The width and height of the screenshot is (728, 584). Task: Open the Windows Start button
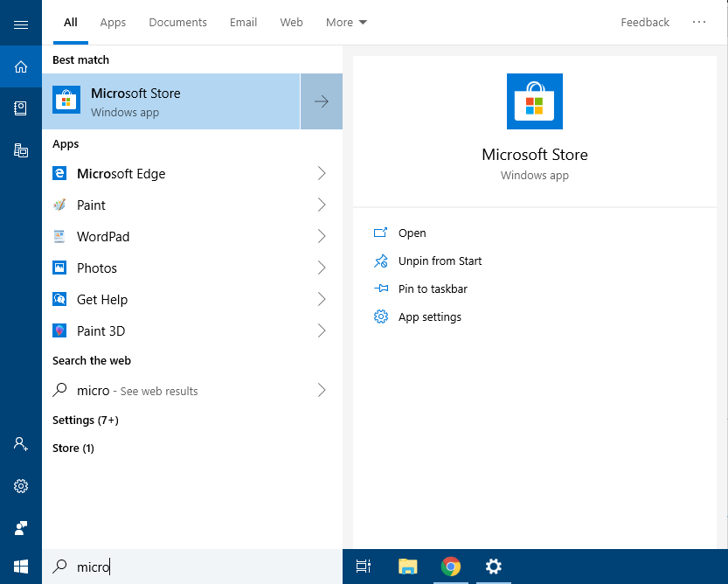tap(21, 567)
